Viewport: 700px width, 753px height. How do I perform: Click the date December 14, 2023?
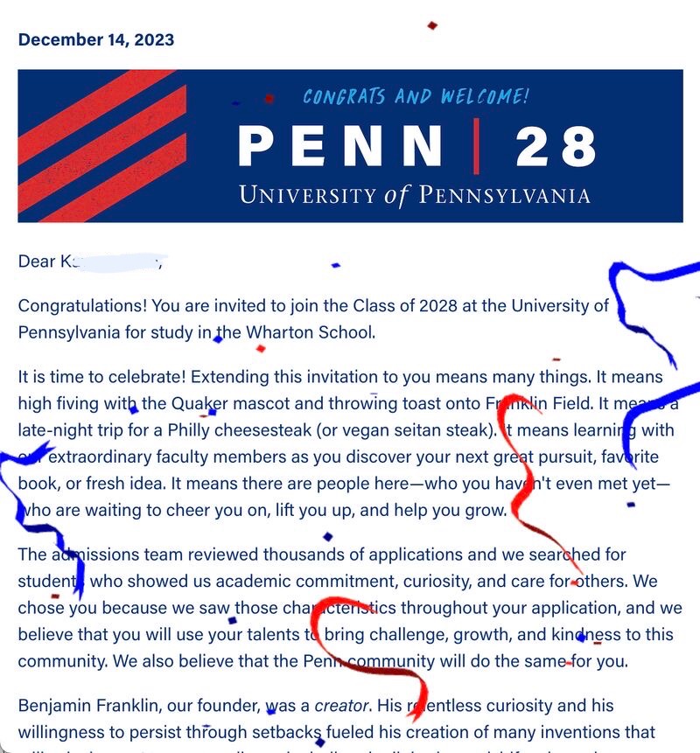tap(96, 40)
